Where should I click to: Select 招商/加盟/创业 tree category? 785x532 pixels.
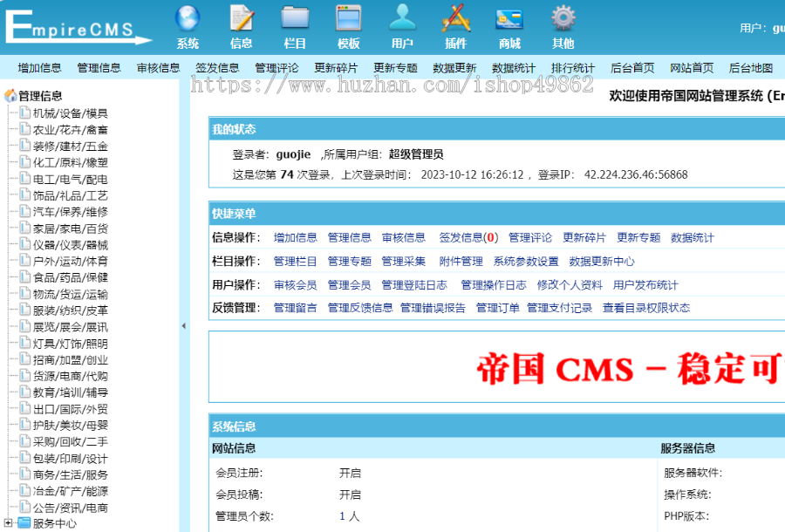71,359
